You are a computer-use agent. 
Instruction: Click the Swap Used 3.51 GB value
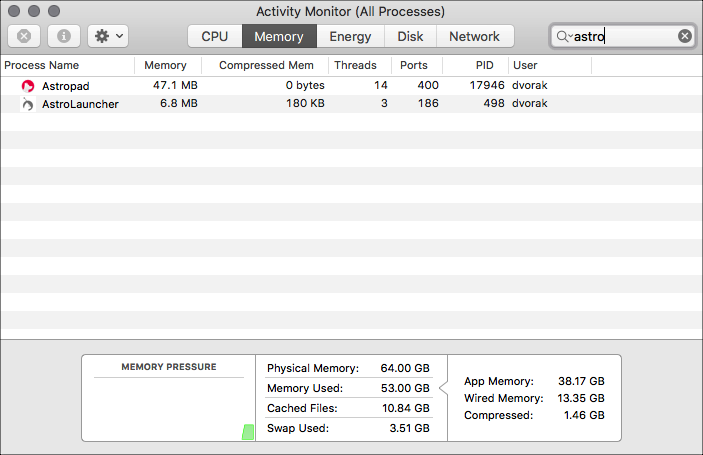409,428
